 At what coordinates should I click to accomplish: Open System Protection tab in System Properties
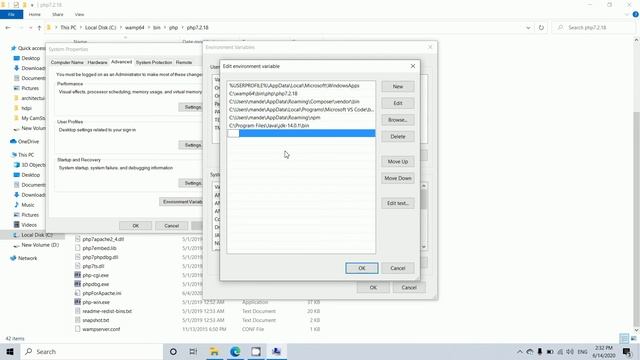point(154,62)
